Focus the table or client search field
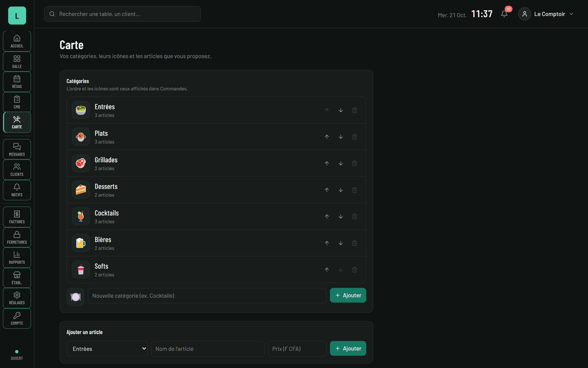Image resolution: width=588 pixels, height=368 pixels. coord(122,14)
